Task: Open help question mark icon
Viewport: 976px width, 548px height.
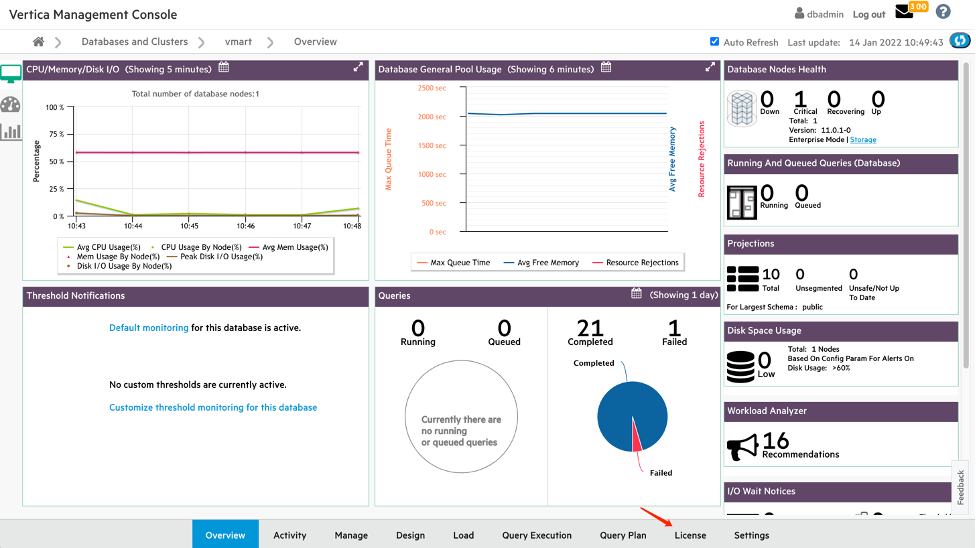Action: coord(943,12)
